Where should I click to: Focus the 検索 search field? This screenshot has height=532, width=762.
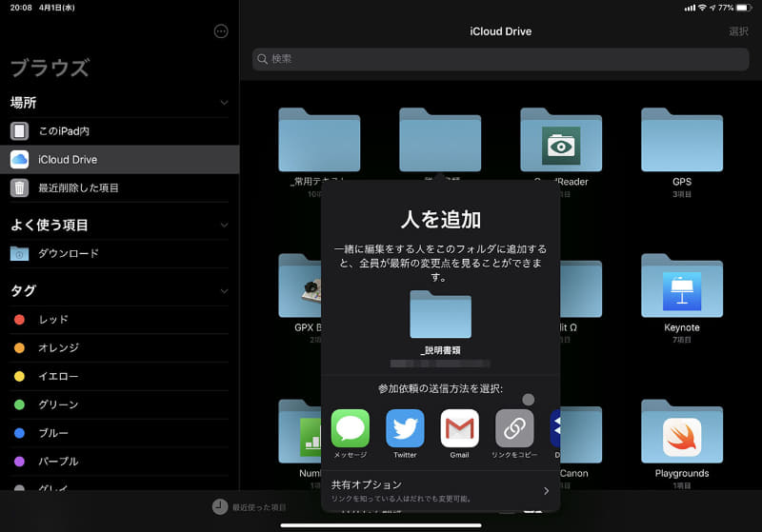[500, 59]
